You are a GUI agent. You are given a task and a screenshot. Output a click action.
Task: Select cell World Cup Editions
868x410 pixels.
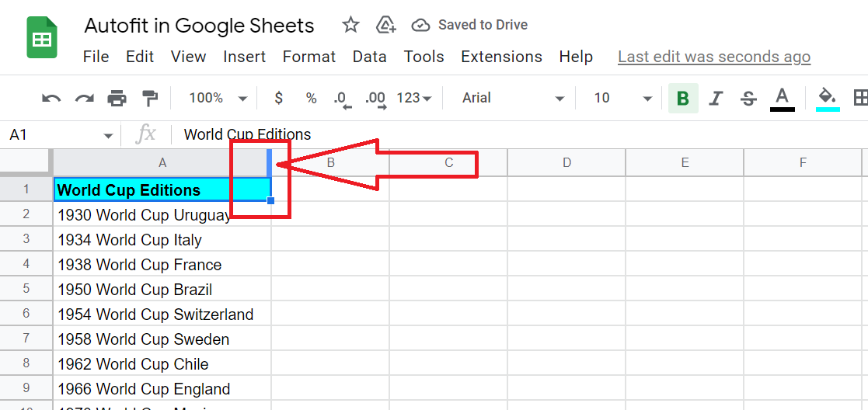pos(162,189)
